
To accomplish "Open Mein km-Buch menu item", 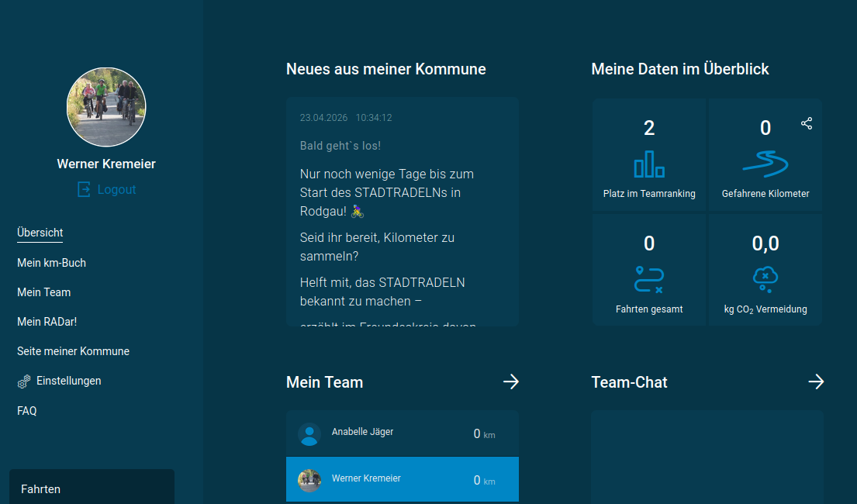I will coord(51,263).
